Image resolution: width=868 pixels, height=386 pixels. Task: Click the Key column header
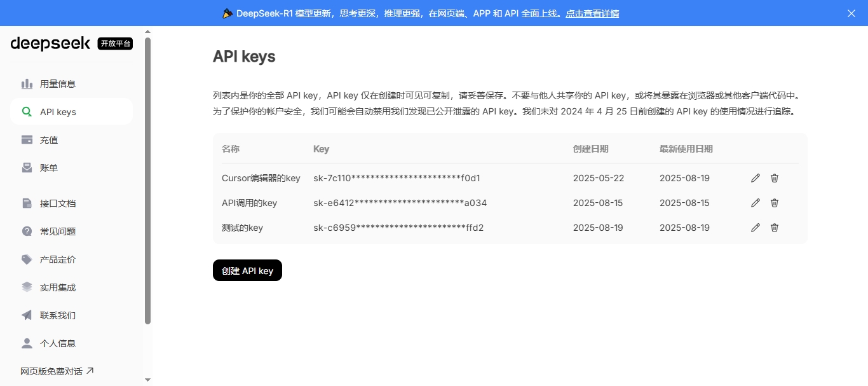[322, 149]
